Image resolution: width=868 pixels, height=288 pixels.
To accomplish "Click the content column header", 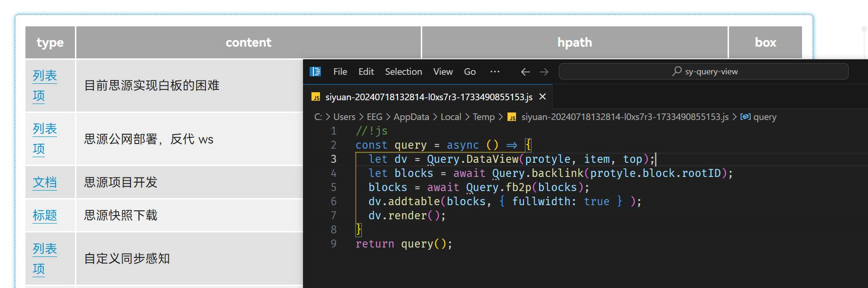I will pyautogui.click(x=248, y=42).
